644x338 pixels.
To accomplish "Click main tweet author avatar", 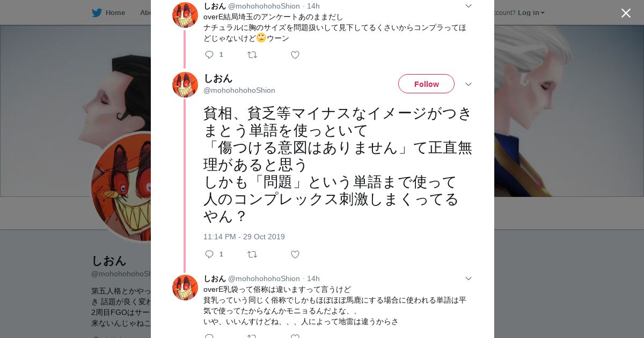I will (x=185, y=85).
